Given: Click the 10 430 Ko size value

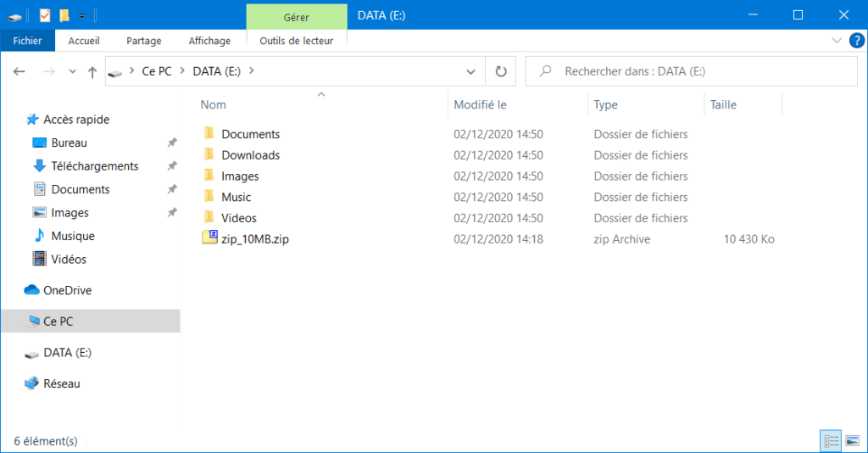Looking at the screenshot, I should click(x=748, y=239).
